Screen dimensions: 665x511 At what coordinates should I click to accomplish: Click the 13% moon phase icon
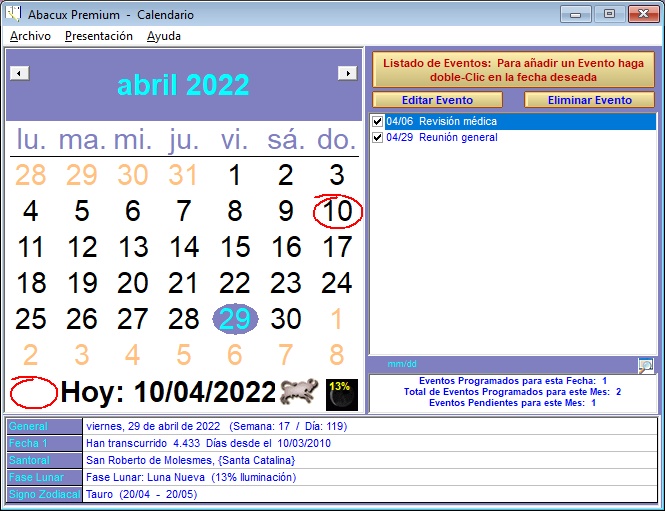coord(340,393)
